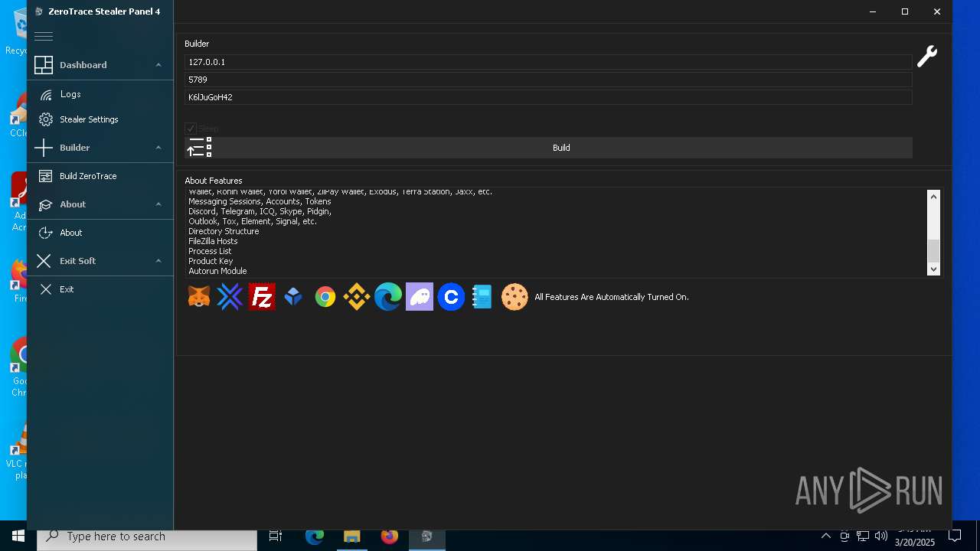Click the 'FileZilla Hosts' line

click(213, 241)
